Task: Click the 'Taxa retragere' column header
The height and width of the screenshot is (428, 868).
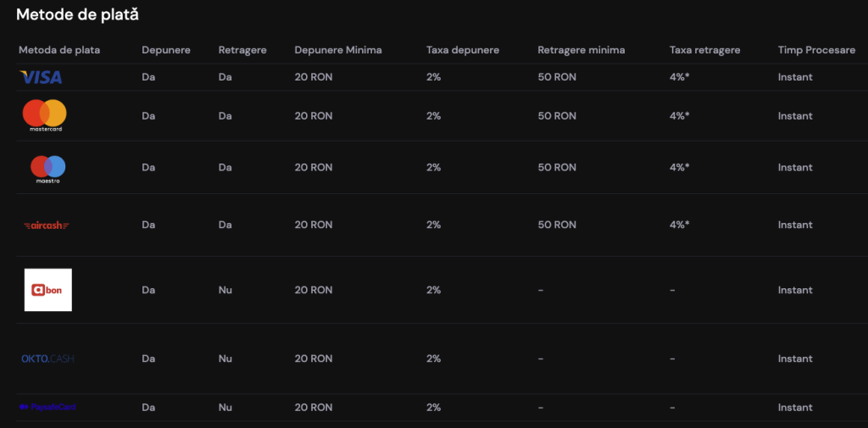Action: (x=704, y=50)
